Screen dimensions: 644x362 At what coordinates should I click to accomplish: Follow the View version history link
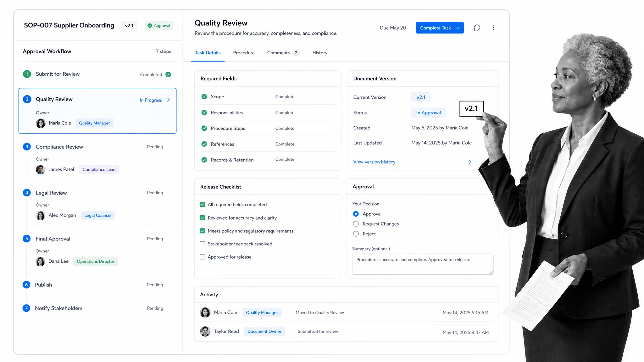tap(374, 162)
